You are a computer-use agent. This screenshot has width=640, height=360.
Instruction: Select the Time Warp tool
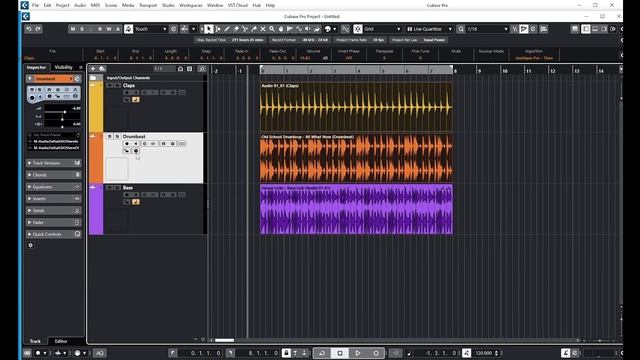pos(290,29)
